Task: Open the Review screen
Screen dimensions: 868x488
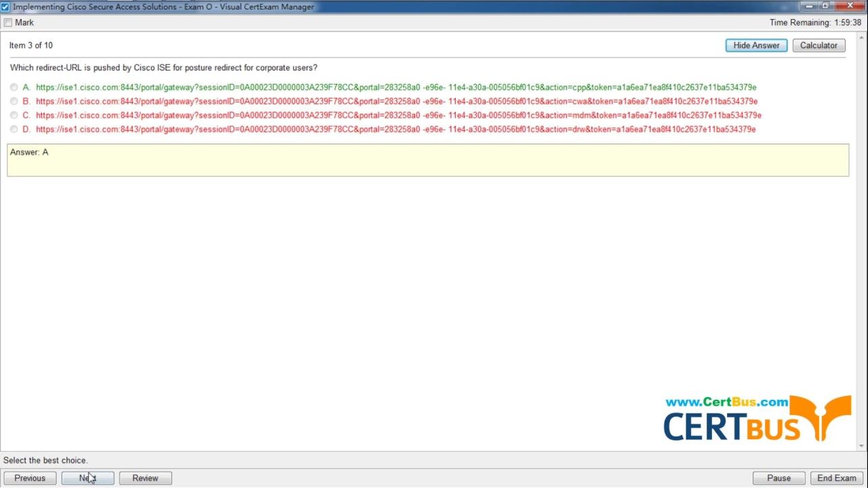Action: [145, 478]
